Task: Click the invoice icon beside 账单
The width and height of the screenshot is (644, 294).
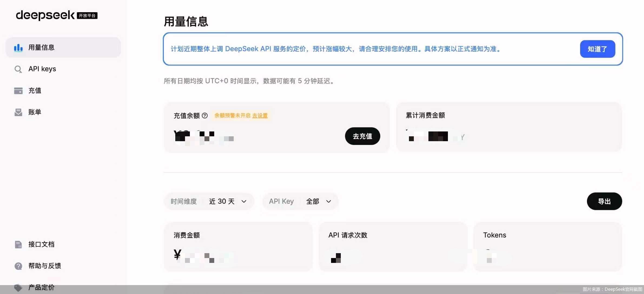Action: [x=18, y=112]
